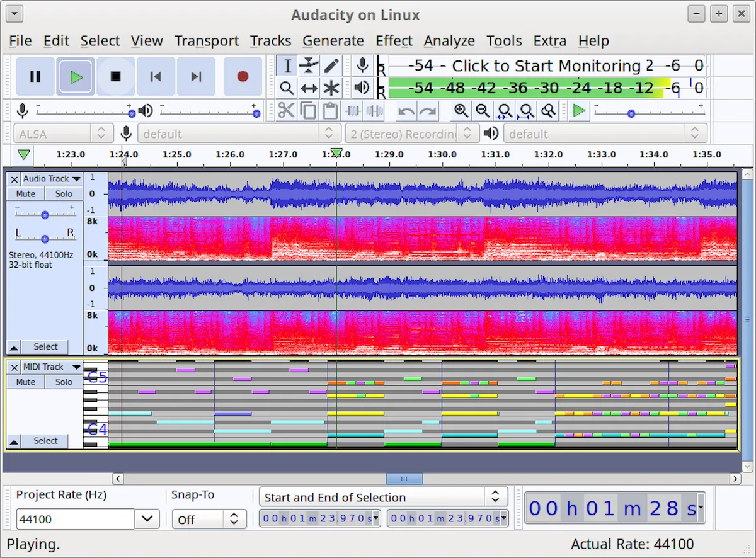Open the Transport menu
The width and height of the screenshot is (756, 558).
tap(207, 41)
